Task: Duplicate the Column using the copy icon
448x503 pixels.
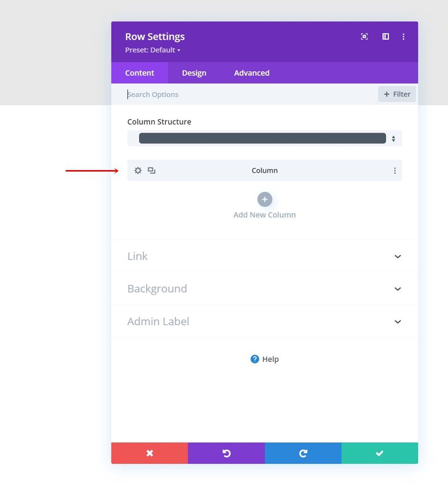Action: click(x=151, y=171)
